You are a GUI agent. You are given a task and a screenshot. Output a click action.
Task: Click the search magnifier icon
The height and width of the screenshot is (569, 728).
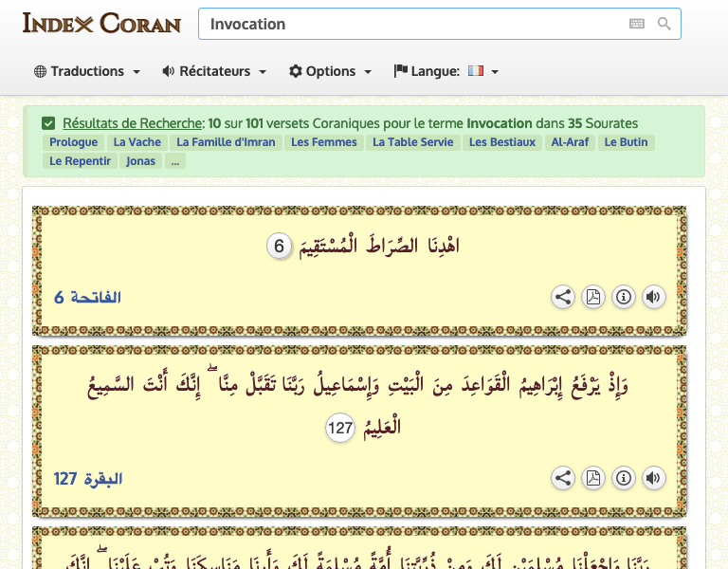(664, 24)
